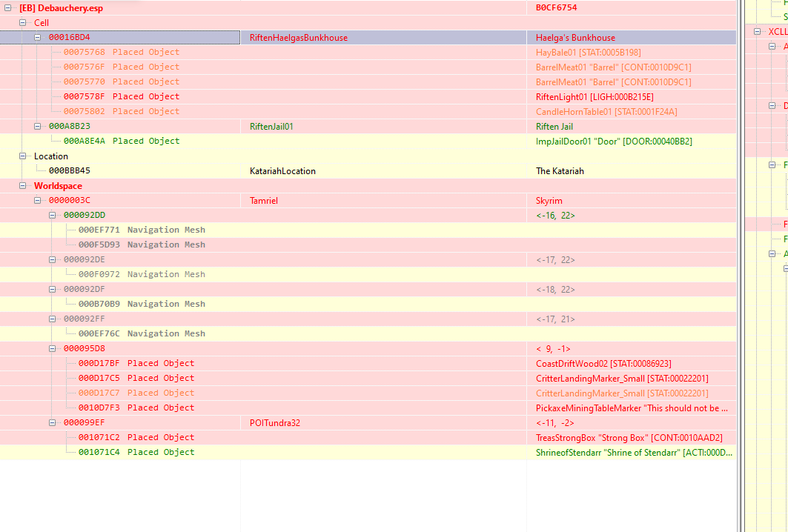Click the Haelga's Bunkhouse name cell
The width and height of the screenshot is (788, 532).
(x=631, y=38)
